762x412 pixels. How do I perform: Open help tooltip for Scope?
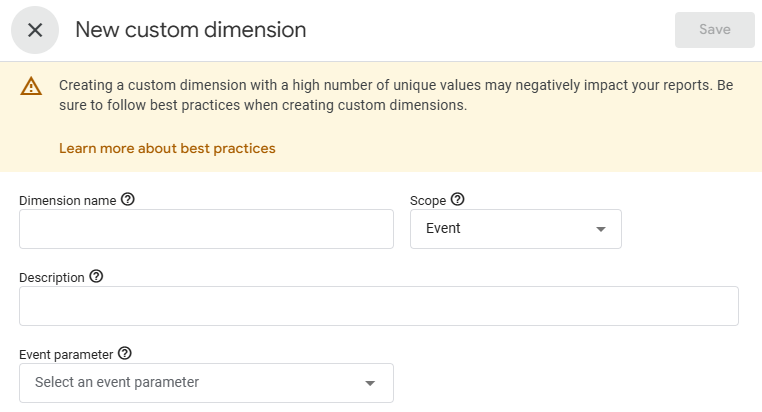coord(457,199)
